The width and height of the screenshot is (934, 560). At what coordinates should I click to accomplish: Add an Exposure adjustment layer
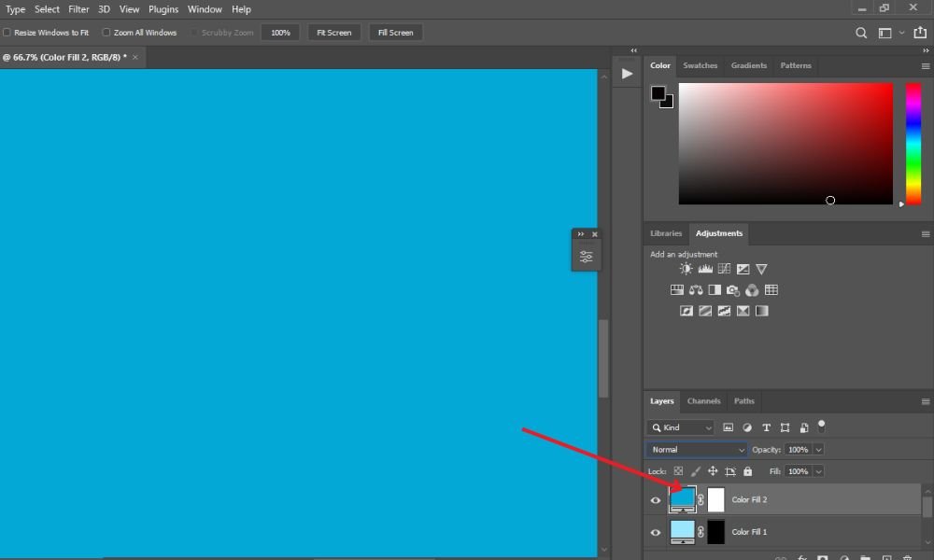[743, 269]
